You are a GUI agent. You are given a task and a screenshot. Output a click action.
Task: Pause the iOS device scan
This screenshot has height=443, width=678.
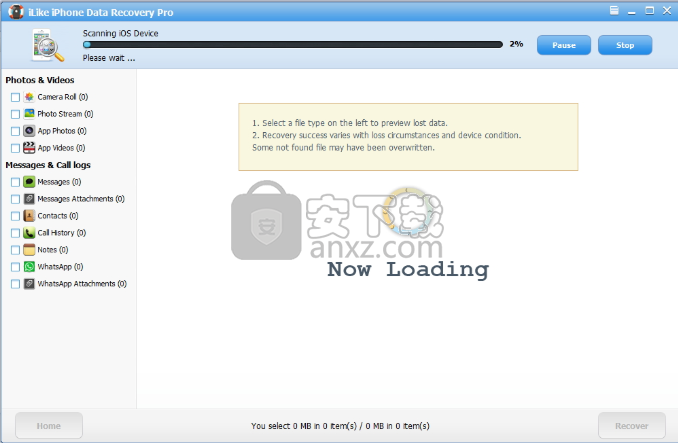(563, 45)
